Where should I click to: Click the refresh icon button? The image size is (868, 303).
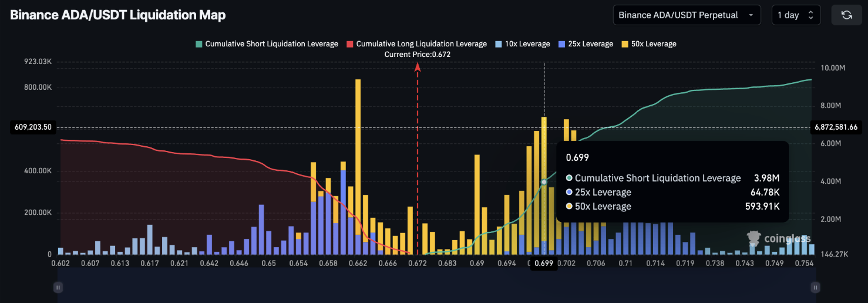tap(846, 15)
